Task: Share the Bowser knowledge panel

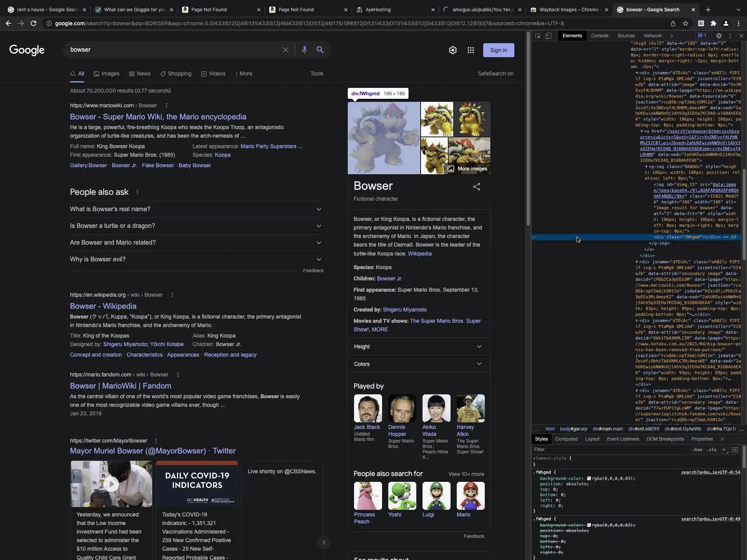Action: (476, 187)
